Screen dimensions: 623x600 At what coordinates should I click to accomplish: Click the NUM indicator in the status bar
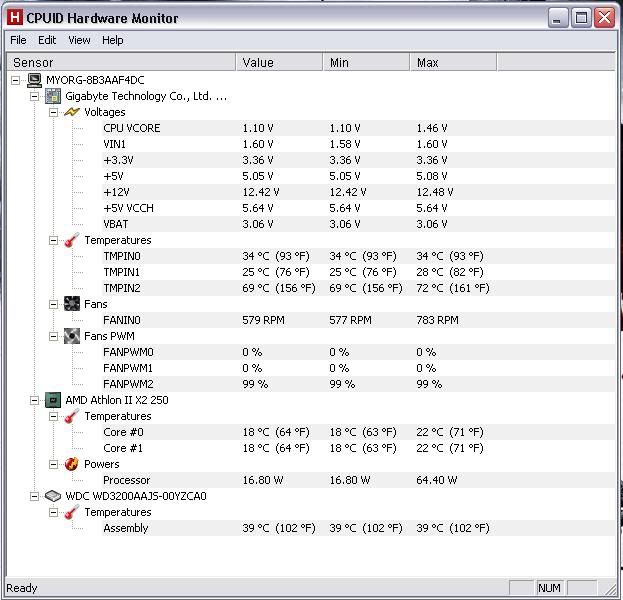(549, 588)
